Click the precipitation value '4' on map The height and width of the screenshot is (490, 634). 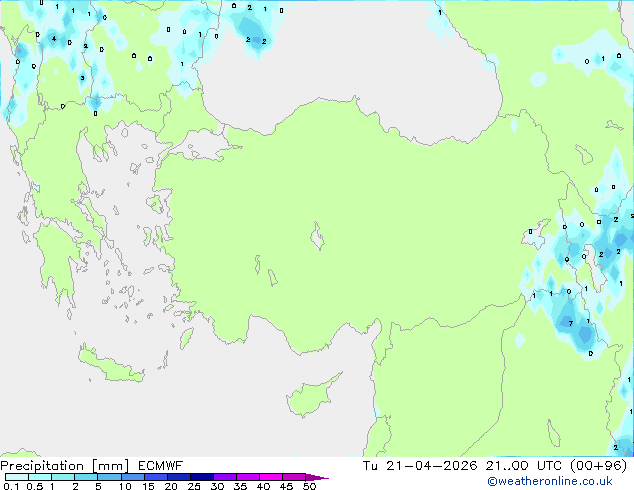pos(54,38)
